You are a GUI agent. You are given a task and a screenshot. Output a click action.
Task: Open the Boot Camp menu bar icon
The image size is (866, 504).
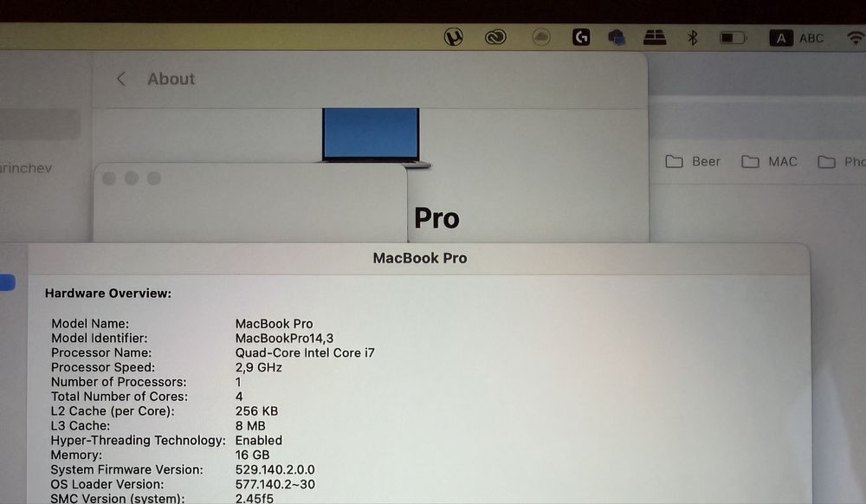pyautogui.click(x=655, y=37)
